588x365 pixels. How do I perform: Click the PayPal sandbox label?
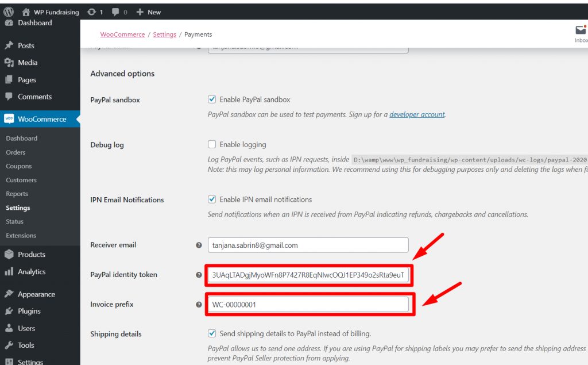(x=115, y=100)
